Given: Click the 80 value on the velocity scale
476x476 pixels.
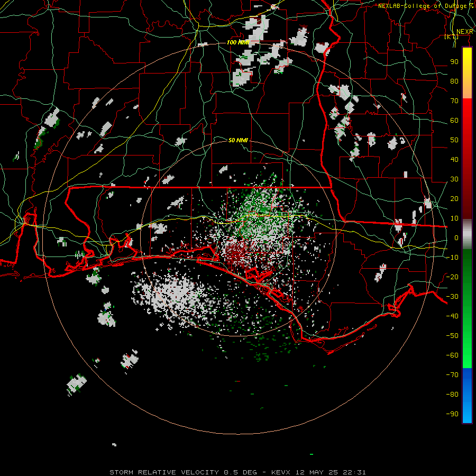Looking at the screenshot, I should coord(454,81).
